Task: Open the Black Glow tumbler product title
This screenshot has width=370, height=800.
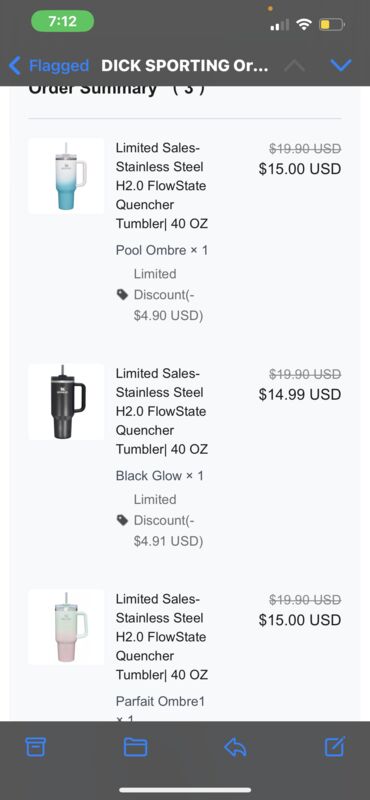Action: click(162, 411)
